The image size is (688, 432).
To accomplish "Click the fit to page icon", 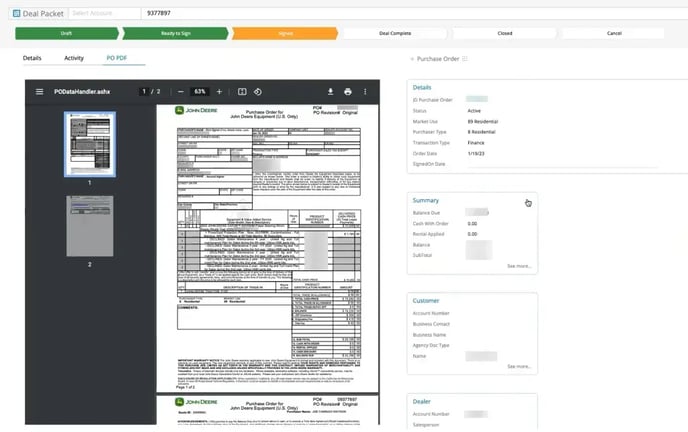I will (242, 92).
